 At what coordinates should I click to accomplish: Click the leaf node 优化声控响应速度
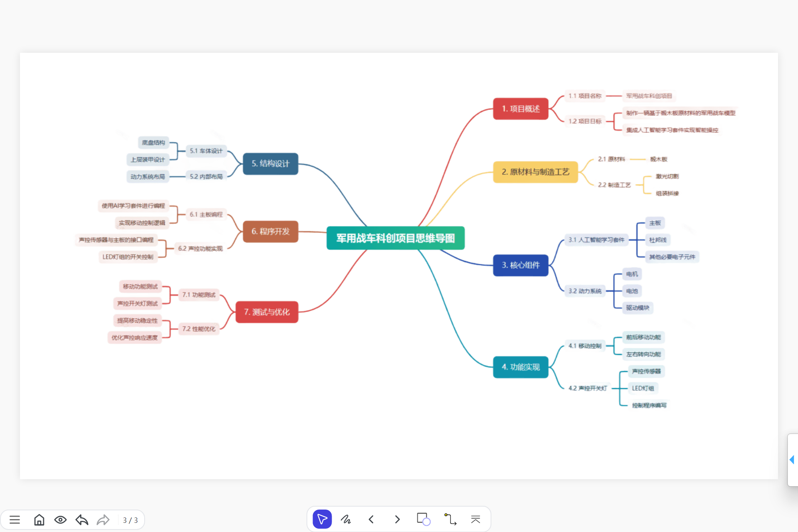click(x=135, y=337)
